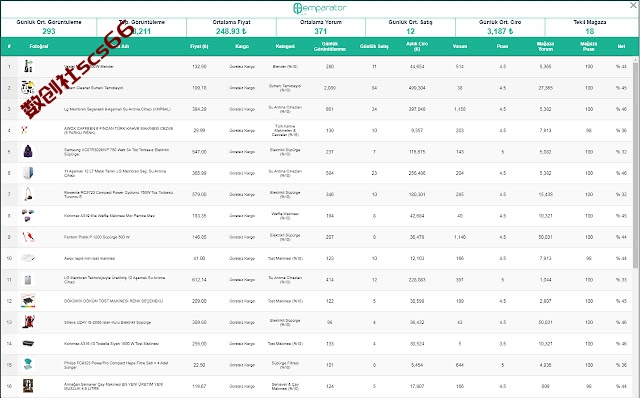
Task: Click the Ortalama Fiyat value 248.93 ₺
Action: tap(231, 31)
